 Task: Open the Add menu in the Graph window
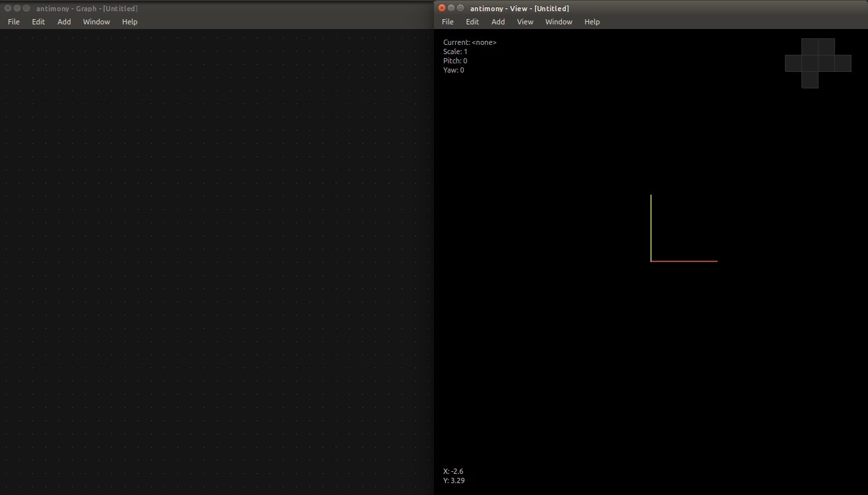63,22
